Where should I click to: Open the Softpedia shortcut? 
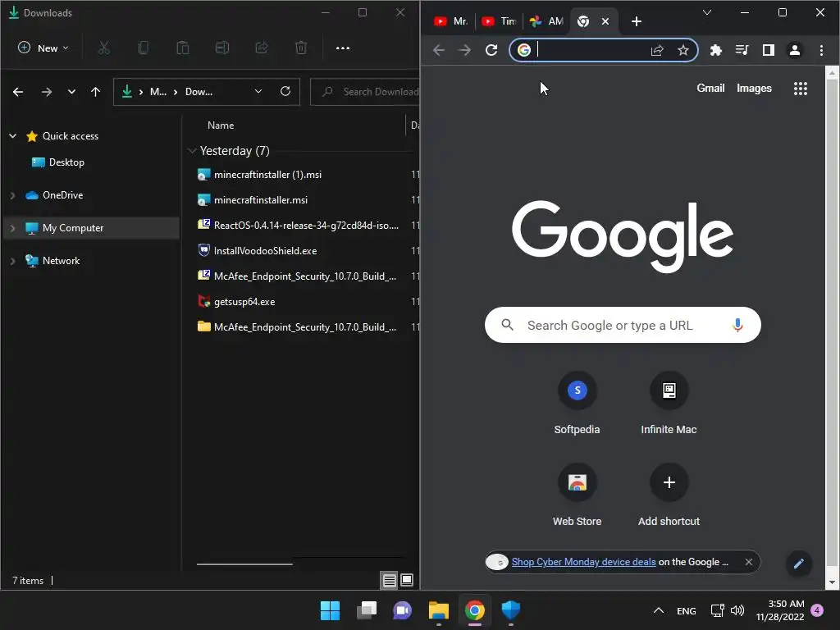[577, 404]
